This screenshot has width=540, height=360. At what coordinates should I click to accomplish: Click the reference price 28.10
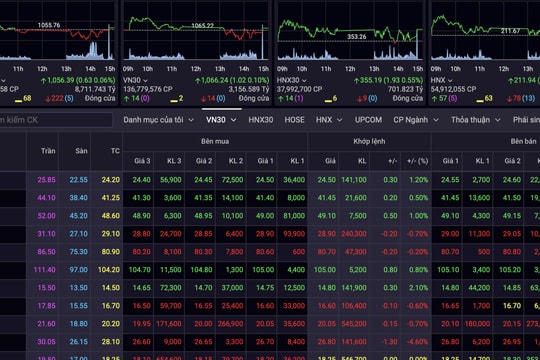point(111,342)
